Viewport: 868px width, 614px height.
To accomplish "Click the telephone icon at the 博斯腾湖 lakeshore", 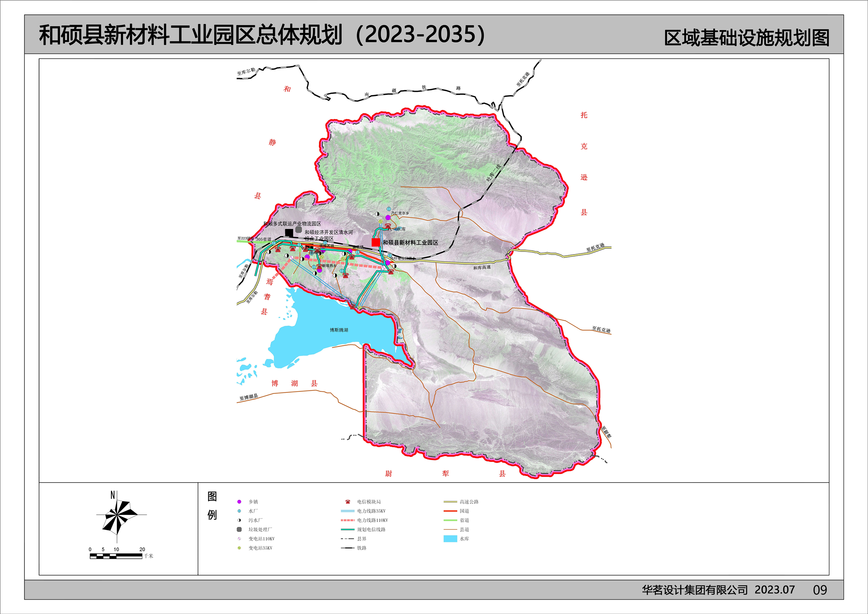I will tap(353, 306).
